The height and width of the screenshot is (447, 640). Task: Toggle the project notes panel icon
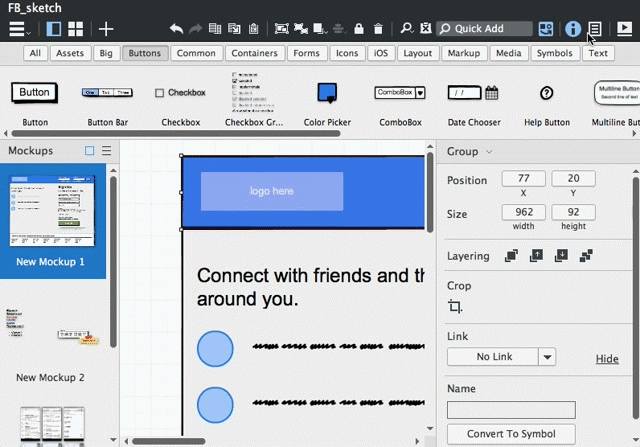(595, 29)
